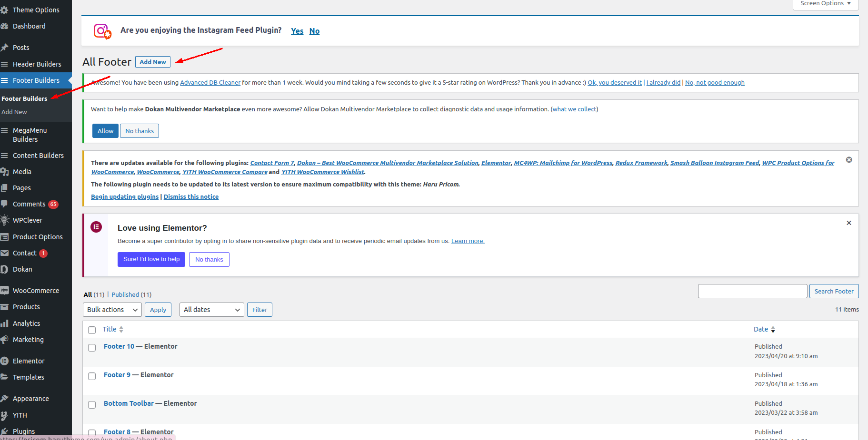Image resolution: width=868 pixels, height=440 pixels.
Task: Click into the footer search field
Action: click(753, 291)
